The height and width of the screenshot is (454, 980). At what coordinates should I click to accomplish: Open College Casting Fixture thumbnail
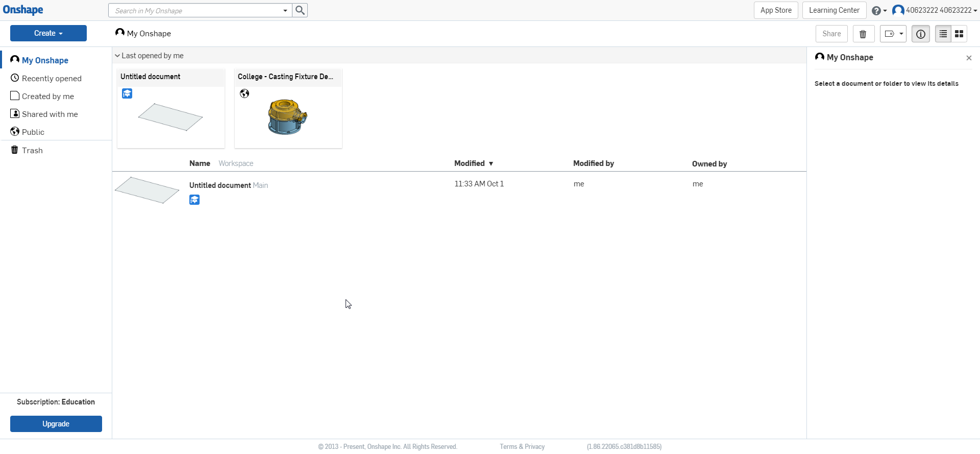point(288,117)
